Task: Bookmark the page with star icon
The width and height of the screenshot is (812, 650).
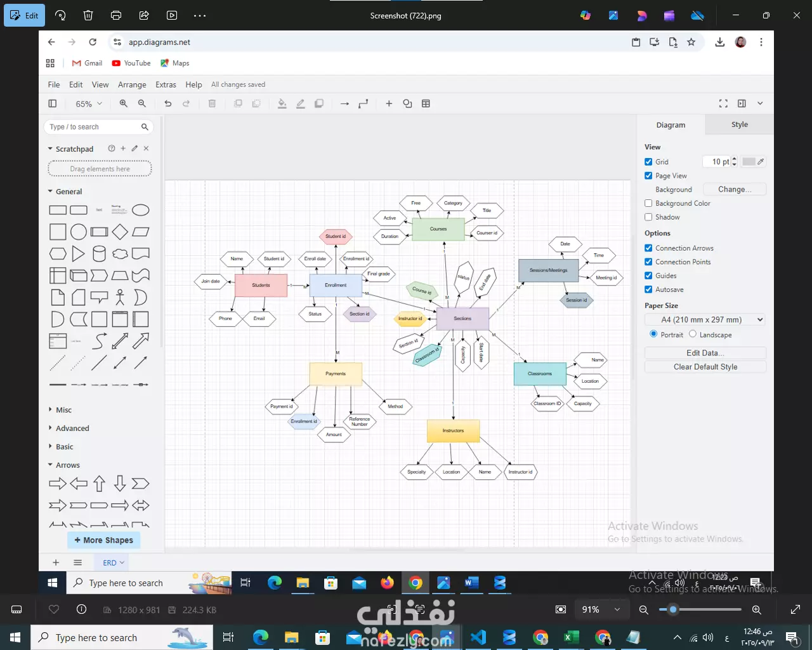Action: tap(691, 42)
